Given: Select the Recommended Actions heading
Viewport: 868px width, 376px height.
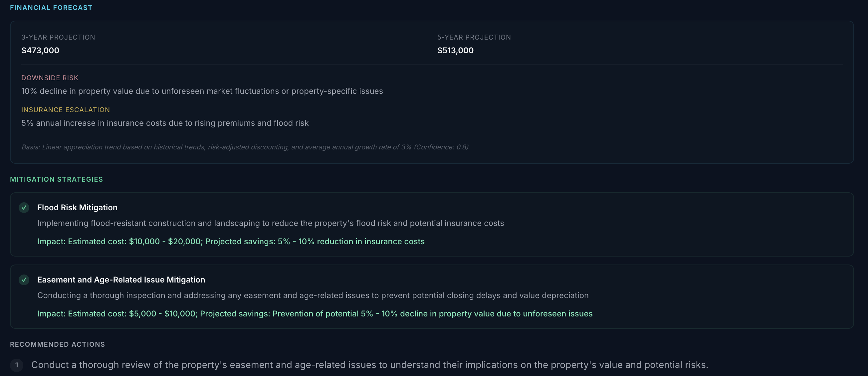Looking at the screenshot, I should coord(58,344).
